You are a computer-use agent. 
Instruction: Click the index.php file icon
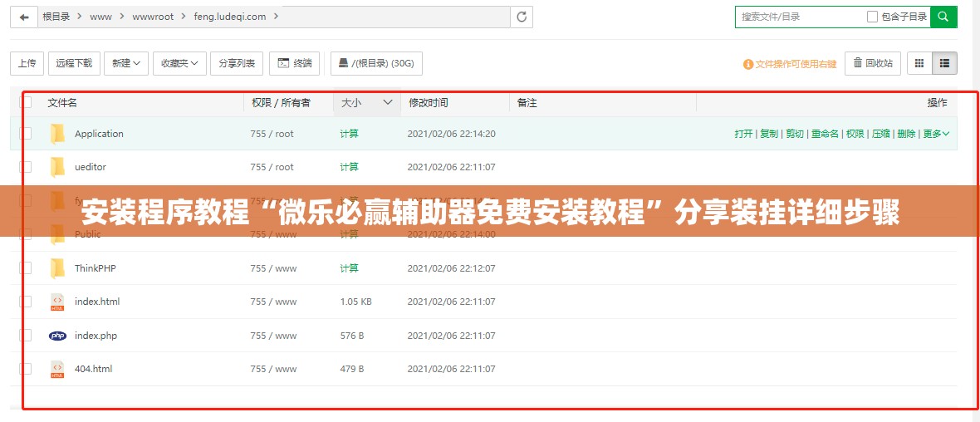57,336
